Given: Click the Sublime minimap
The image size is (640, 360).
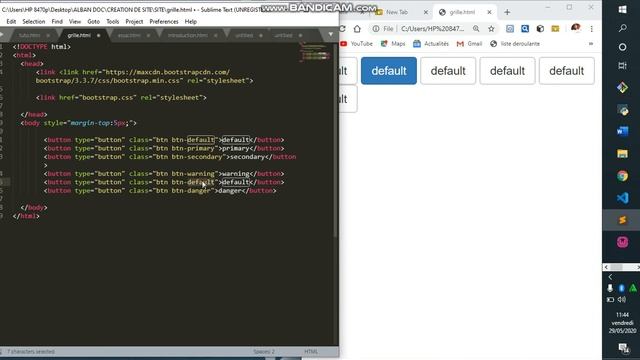Looking at the screenshot, I should (315, 52).
